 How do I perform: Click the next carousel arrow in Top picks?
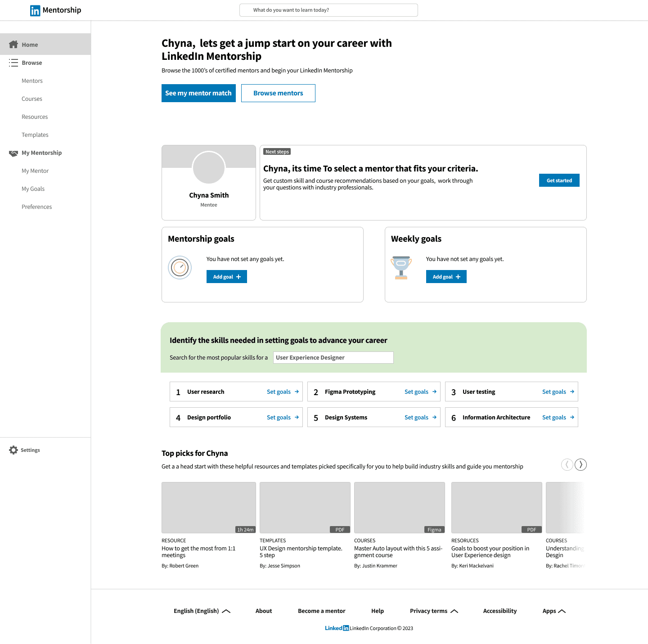(581, 464)
